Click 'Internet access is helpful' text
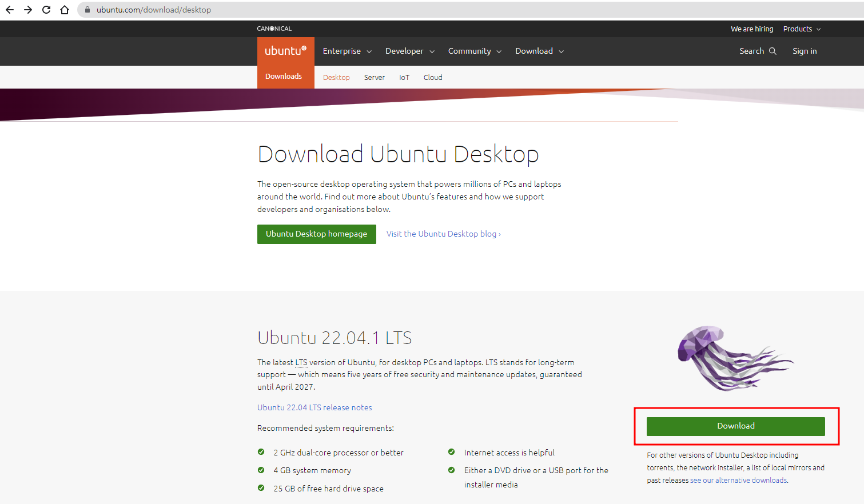The image size is (864, 504). coord(509,453)
